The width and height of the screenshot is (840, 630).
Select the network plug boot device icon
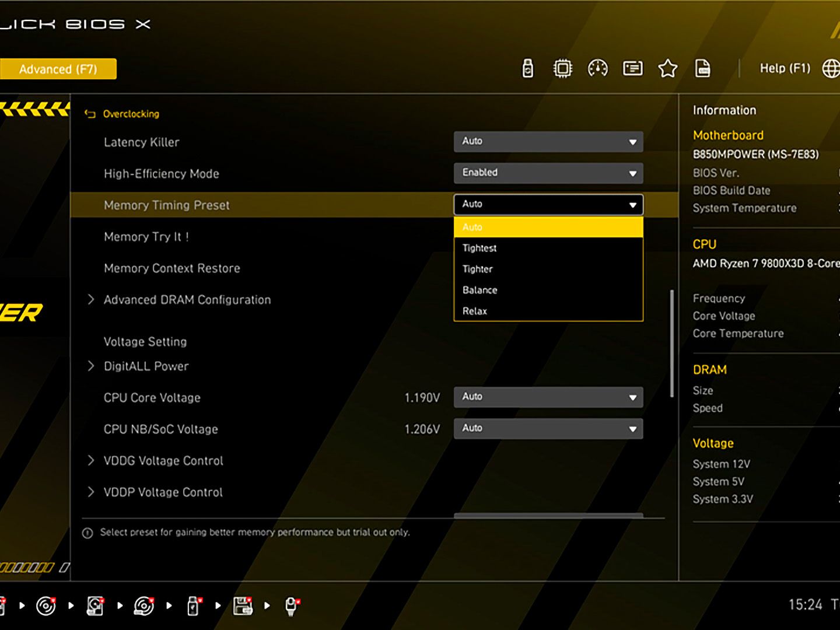point(292,606)
